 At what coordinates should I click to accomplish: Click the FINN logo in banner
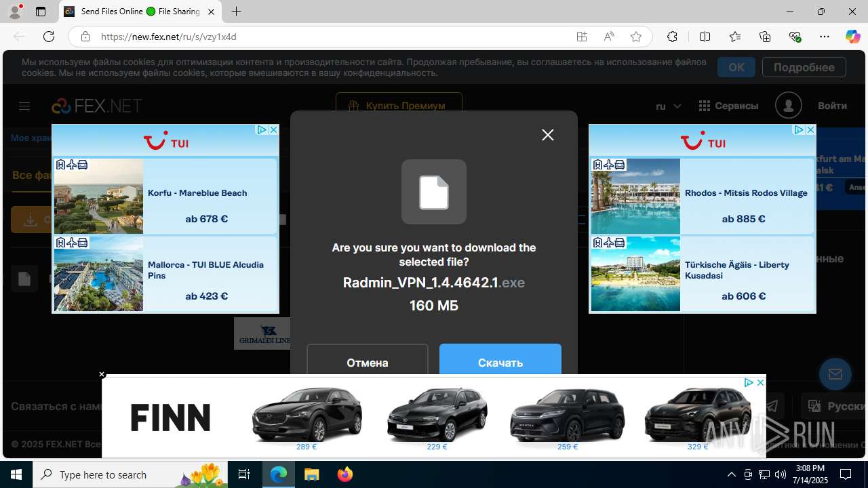[170, 418]
